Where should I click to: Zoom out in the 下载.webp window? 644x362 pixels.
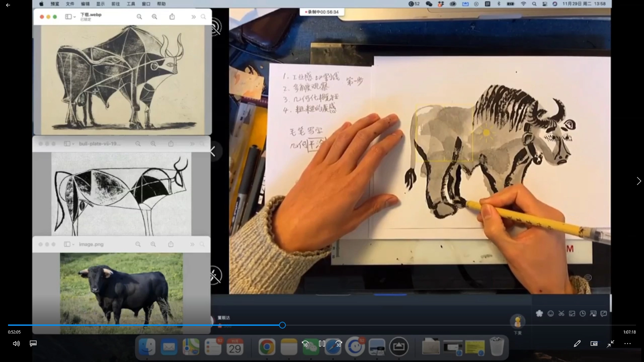(x=139, y=17)
